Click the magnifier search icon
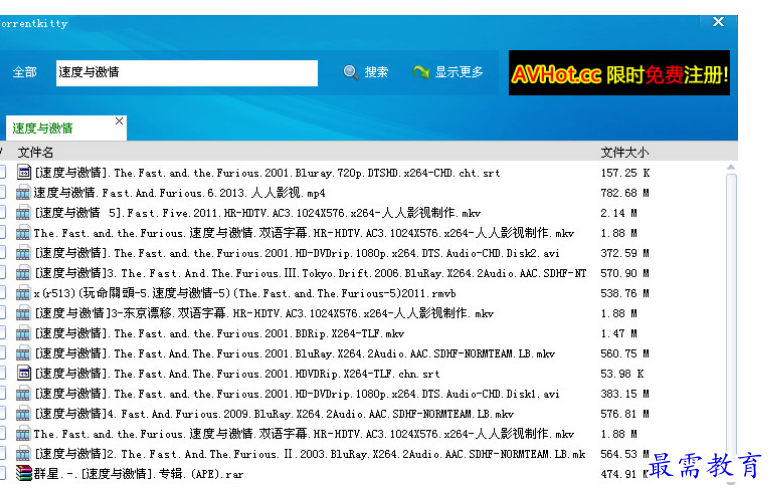The width and height of the screenshot is (770, 497). (x=350, y=72)
